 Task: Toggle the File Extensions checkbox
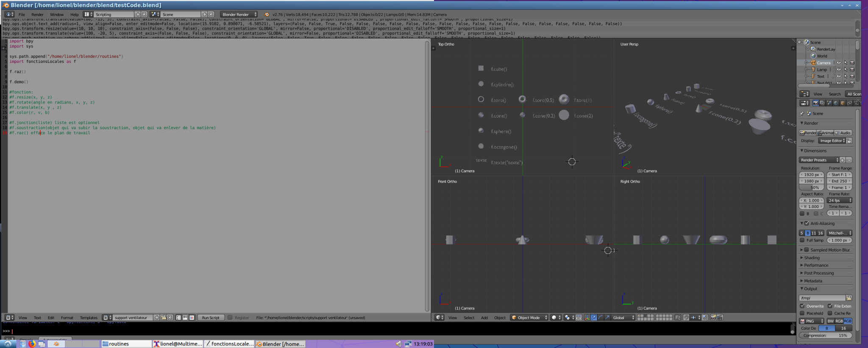click(x=830, y=306)
